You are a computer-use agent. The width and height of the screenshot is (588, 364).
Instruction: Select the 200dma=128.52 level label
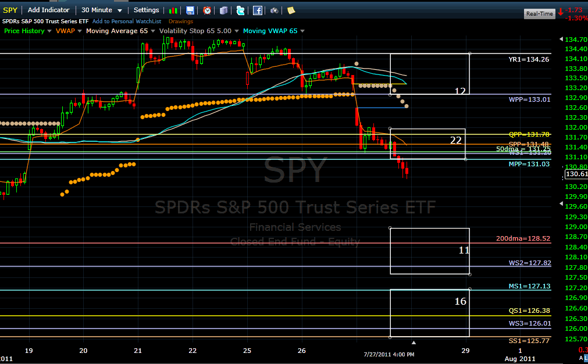[523, 238]
